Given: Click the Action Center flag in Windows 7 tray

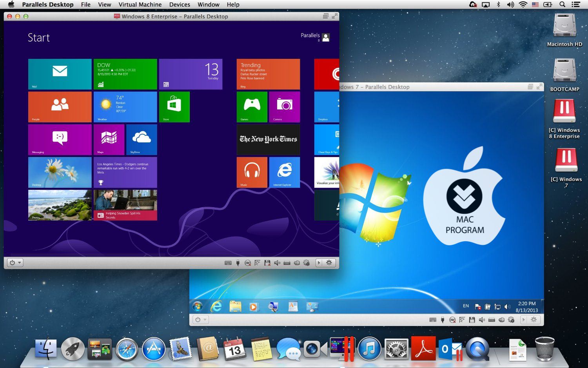Looking at the screenshot, I should click(x=478, y=307).
